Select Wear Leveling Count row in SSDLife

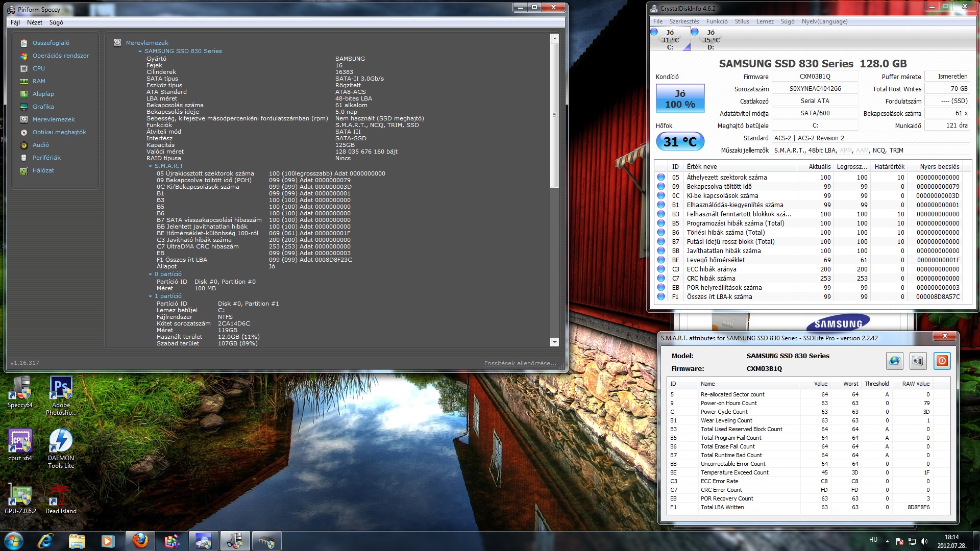point(809,421)
